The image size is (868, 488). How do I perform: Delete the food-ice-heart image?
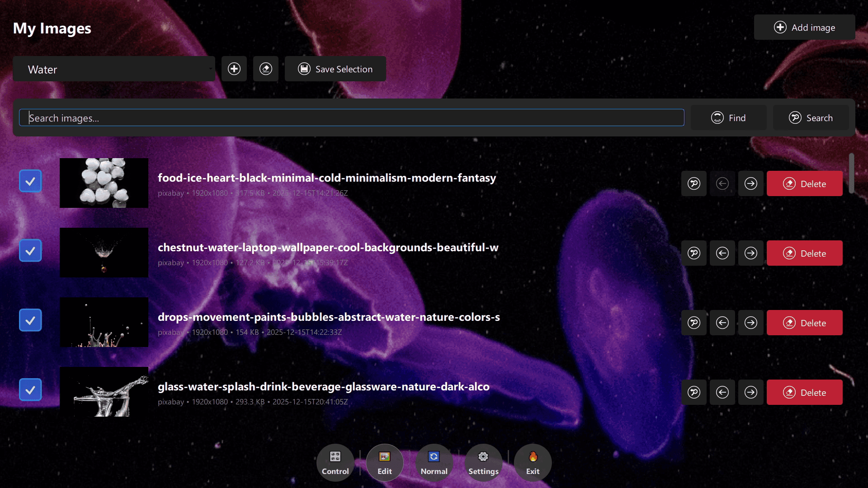(x=805, y=183)
